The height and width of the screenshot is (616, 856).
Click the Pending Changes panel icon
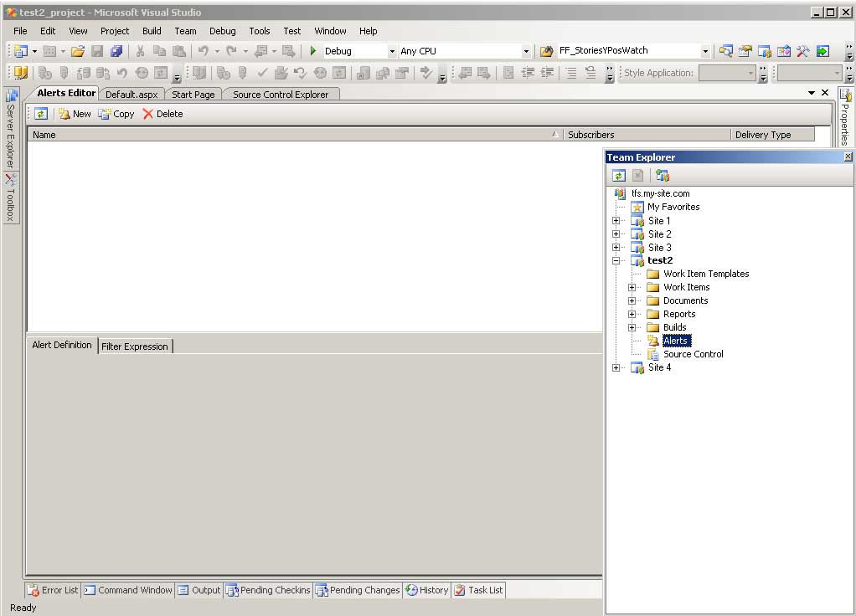click(x=322, y=590)
